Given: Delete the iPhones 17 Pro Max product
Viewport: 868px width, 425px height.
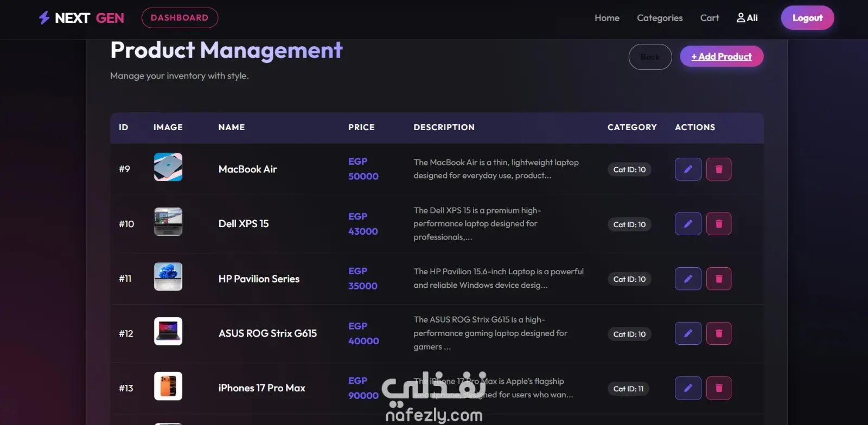Looking at the screenshot, I should click(719, 388).
